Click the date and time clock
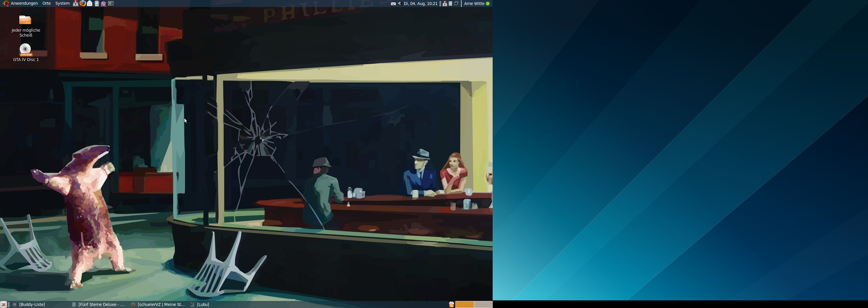Image resolution: width=868 pixels, height=308 pixels. click(421, 4)
